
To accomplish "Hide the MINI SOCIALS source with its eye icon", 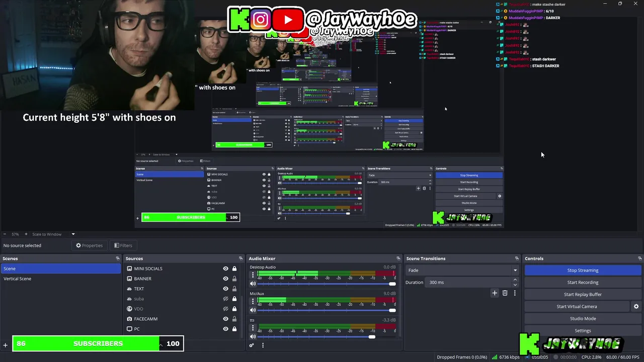I will coord(225,268).
